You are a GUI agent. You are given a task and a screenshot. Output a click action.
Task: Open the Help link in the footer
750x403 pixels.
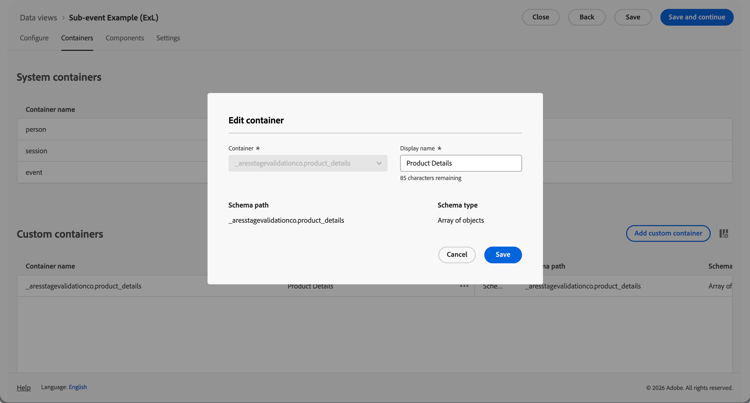(23, 388)
